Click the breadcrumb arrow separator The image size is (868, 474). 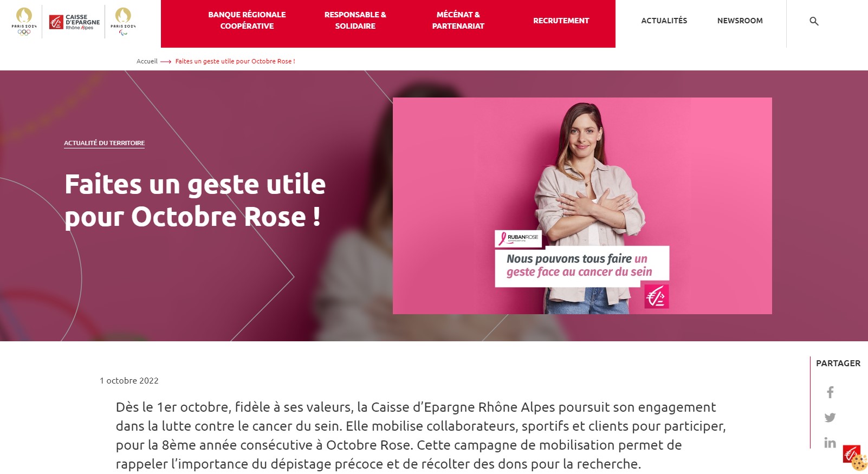pos(166,62)
